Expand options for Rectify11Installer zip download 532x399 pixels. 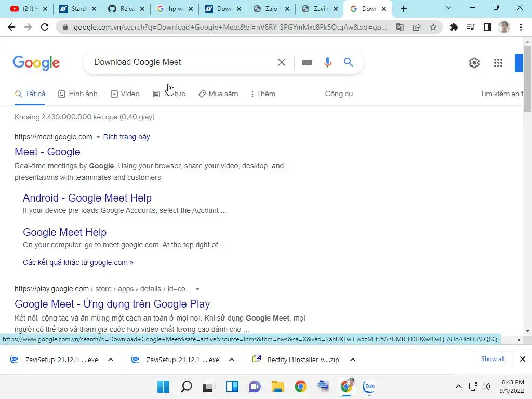tap(353, 360)
